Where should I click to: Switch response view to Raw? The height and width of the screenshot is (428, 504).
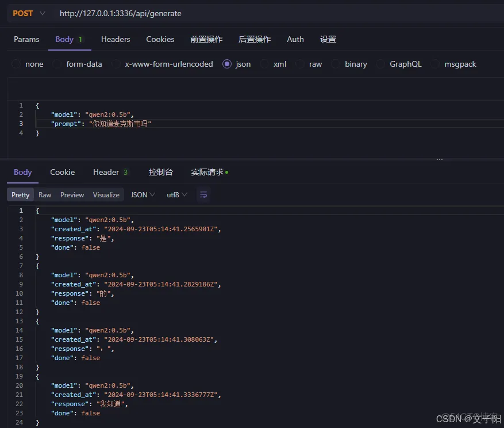click(45, 195)
